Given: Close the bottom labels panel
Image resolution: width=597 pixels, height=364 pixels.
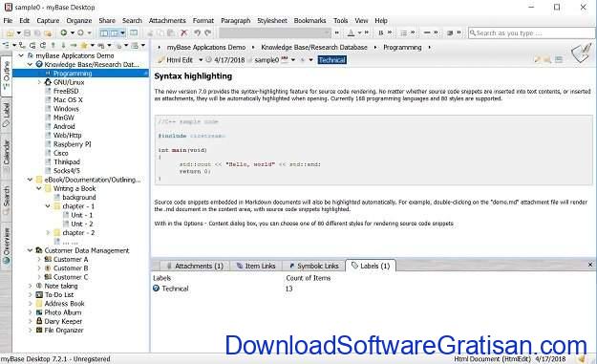Looking at the screenshot, I should pos(590,265).
